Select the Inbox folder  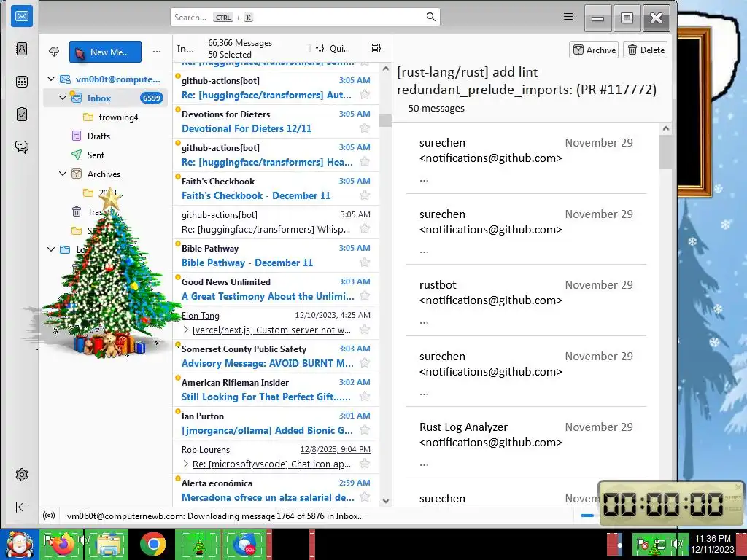pos(105,98)
